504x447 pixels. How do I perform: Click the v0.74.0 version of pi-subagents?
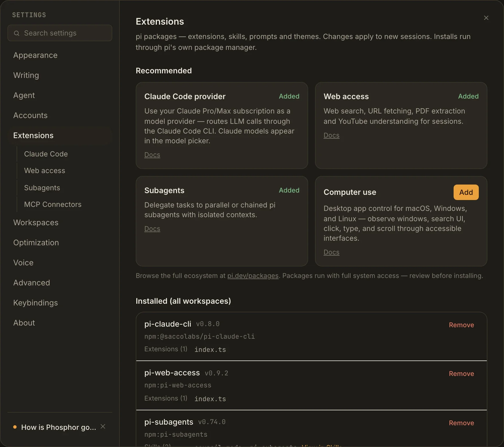pyautogui.click(x=212, y=422)
